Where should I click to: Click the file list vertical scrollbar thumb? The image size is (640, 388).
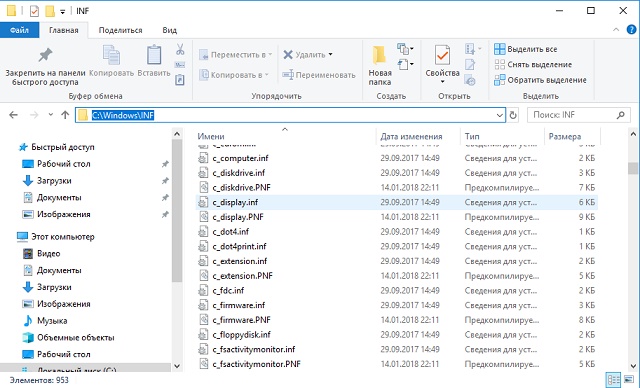[633, 168]
